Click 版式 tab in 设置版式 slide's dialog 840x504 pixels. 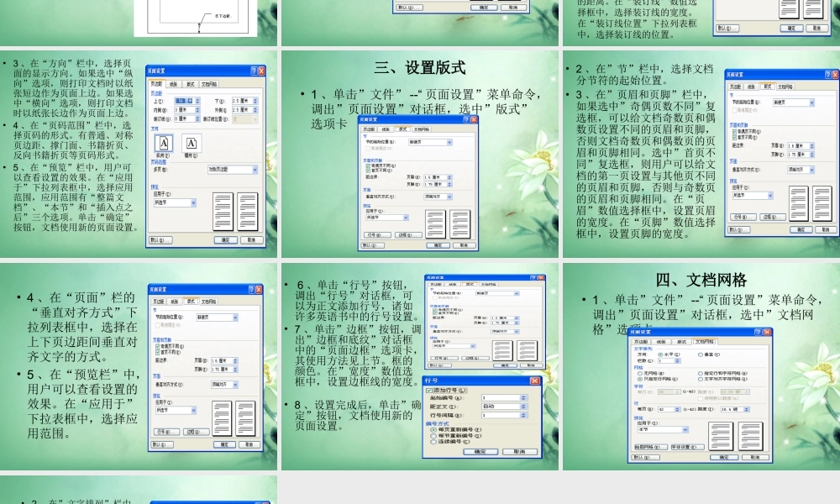[403, 129]
